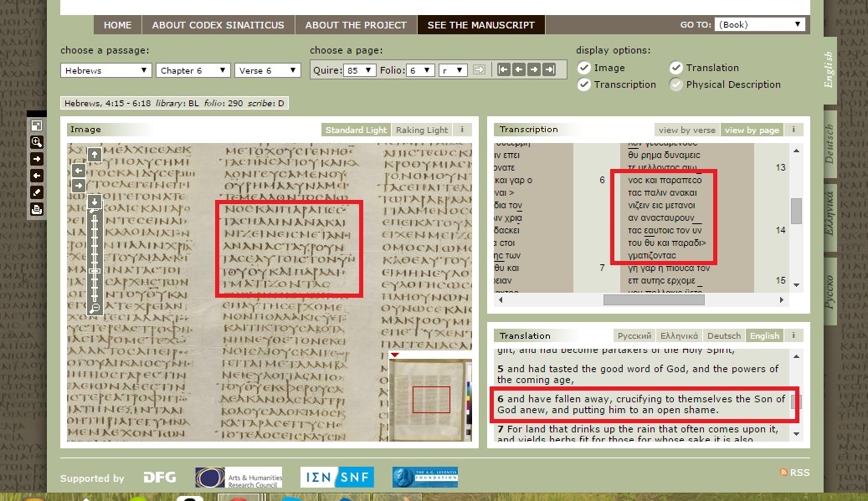Go to the next page arrow button
The height and width of the screenshot is (501, 868).
534,69
